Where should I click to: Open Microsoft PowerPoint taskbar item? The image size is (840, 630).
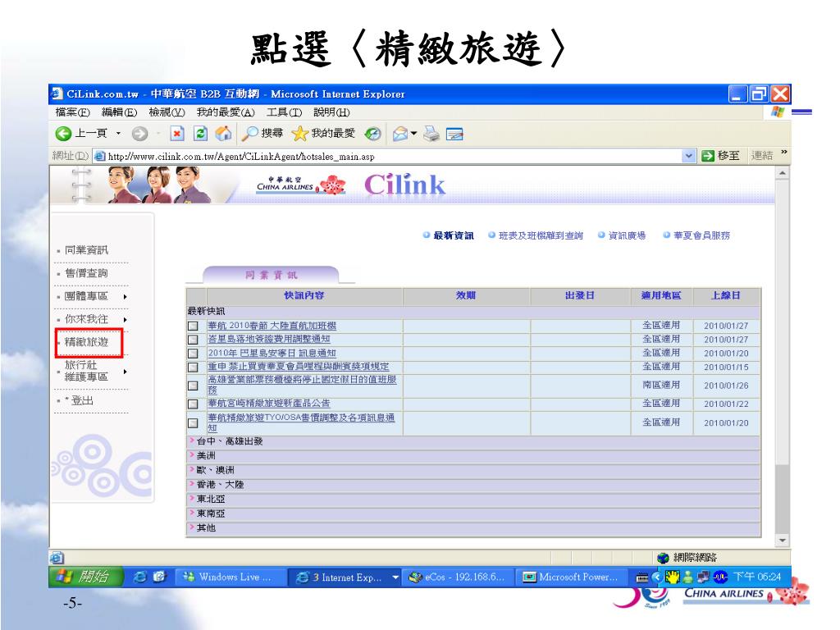point(571,577)
